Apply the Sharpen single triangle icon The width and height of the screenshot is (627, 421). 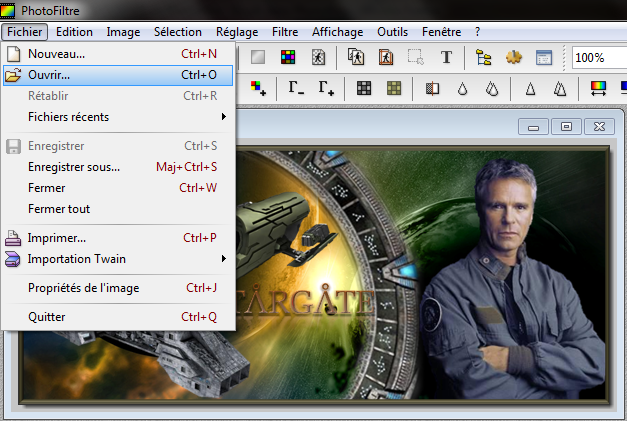point(530,88)
